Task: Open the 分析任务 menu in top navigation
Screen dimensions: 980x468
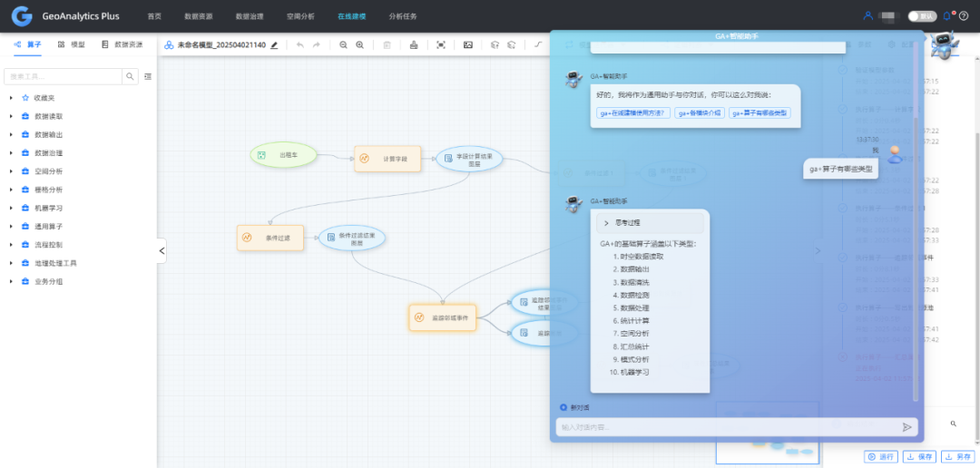Action: pyautogui.click(x=403, y=16)
